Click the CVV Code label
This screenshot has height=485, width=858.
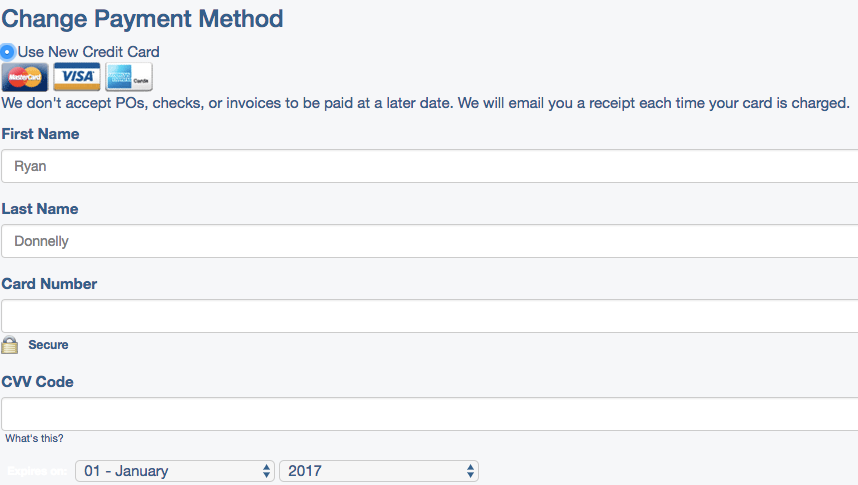[37, 382]
